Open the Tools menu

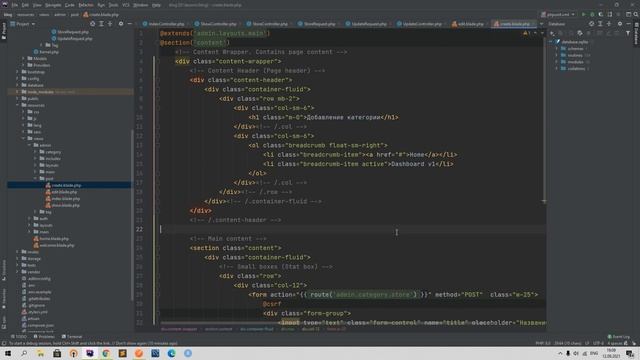pos(113,5)
